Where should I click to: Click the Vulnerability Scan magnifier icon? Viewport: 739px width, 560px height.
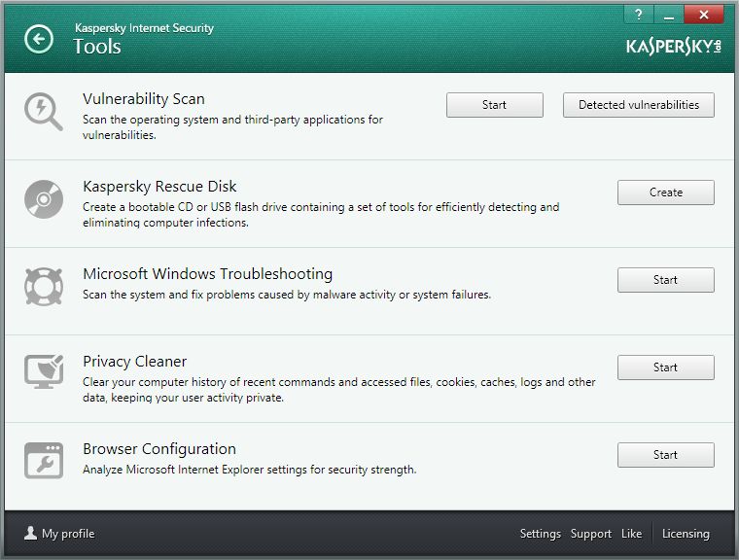click(x=44, y=111)
